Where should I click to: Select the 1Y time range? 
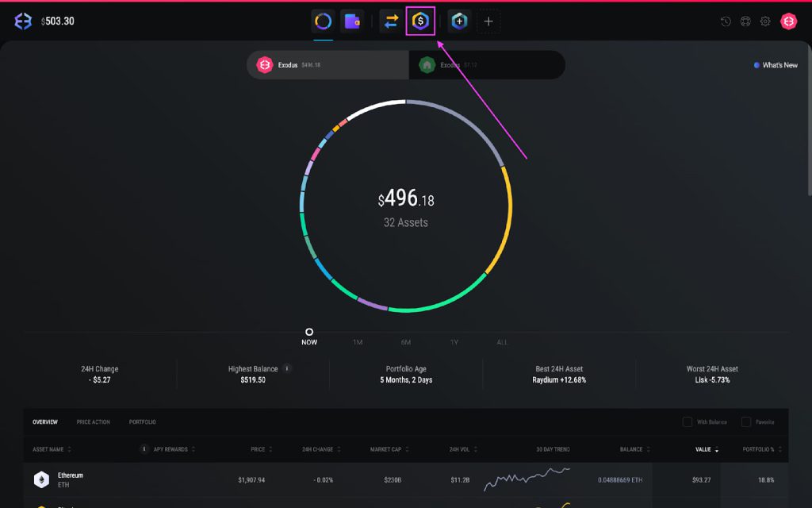tap(454, 342)
